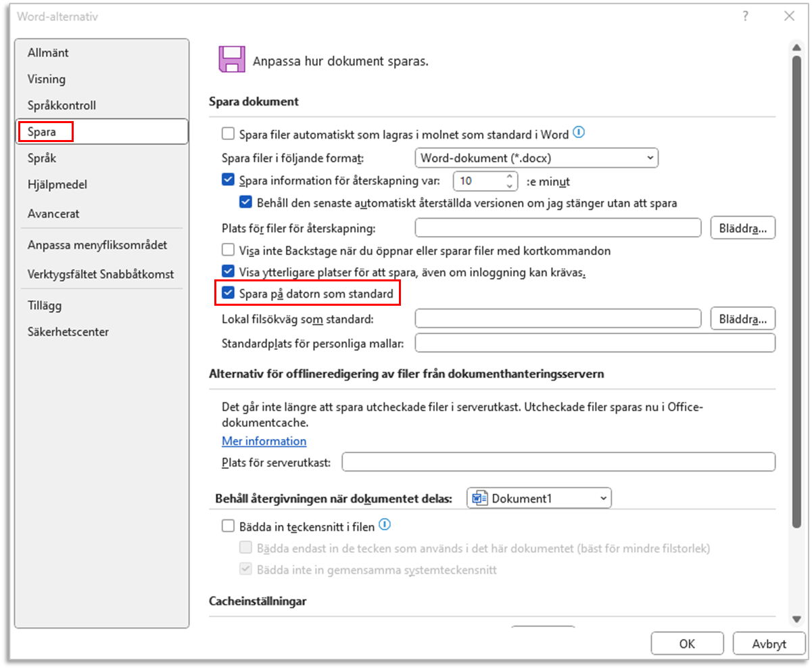The image size is (812, 669).
Task: Click the Avbryt button
Action: click(769, 644)
